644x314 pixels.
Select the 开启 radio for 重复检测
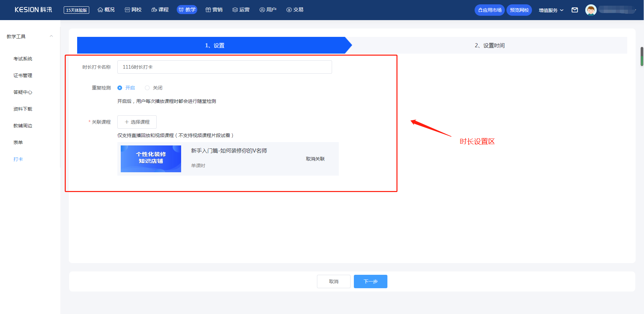[120, 88]
